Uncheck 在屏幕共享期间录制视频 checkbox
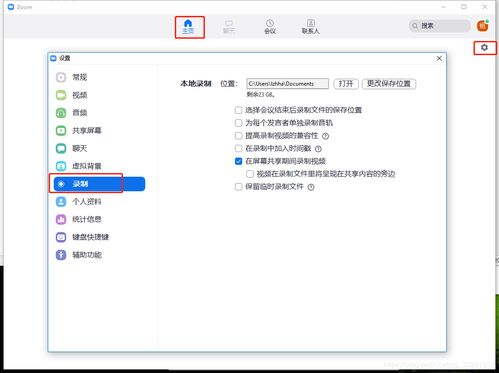Viewport: 499px width, 373px height. click(x=238, y=161)
